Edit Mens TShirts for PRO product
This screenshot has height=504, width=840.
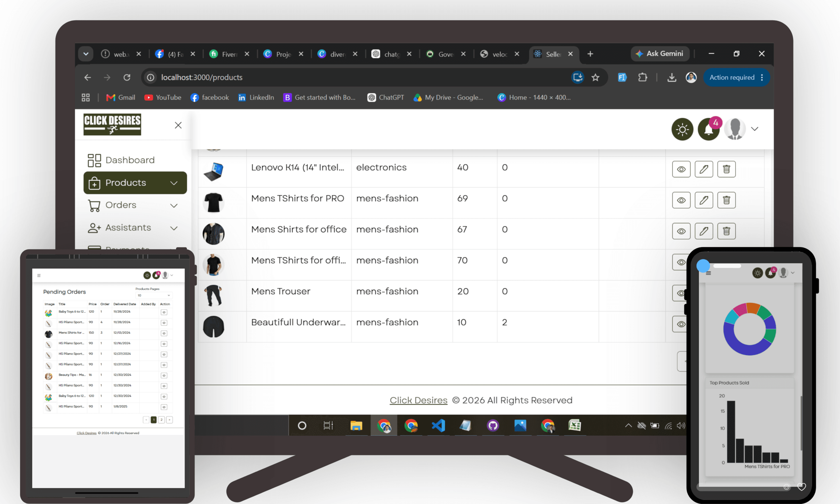[703, 200]
